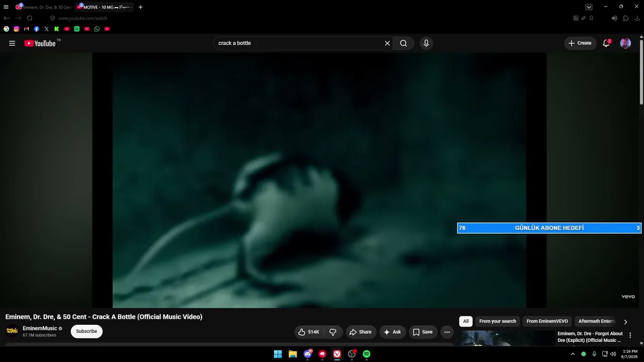Open 'Forgot About Dre' recommended video title

[590, 337]
